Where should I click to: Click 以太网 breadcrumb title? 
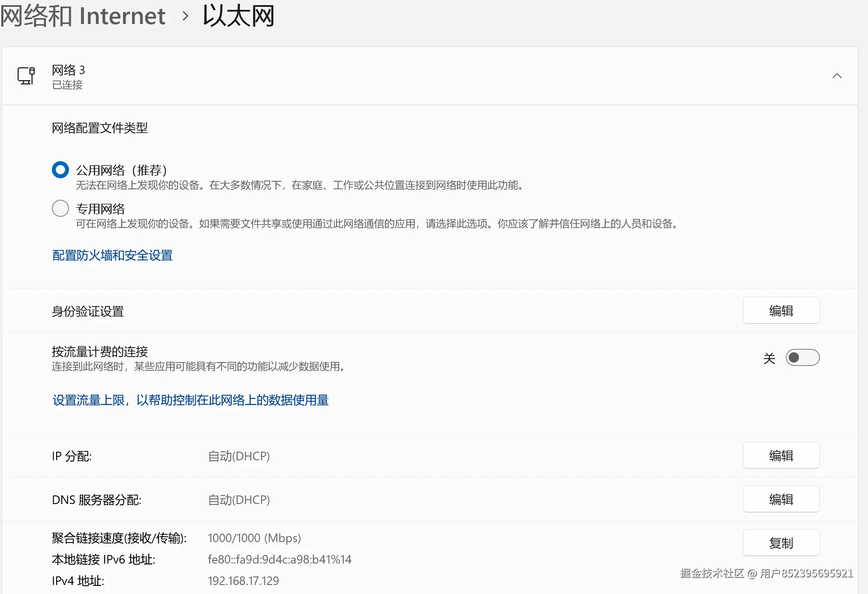238,16
